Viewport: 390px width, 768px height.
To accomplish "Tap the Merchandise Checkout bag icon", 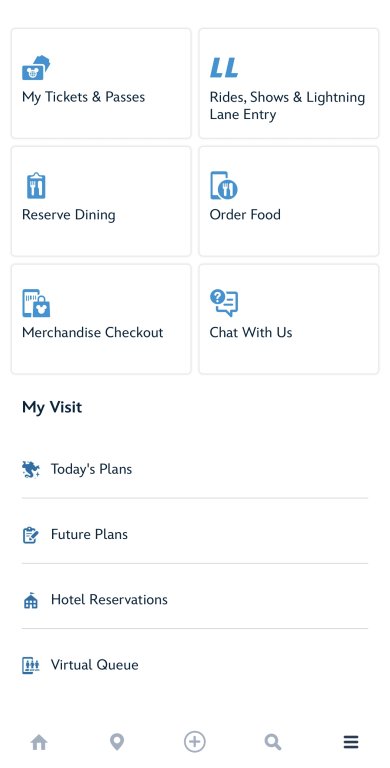I will [36, 303].
